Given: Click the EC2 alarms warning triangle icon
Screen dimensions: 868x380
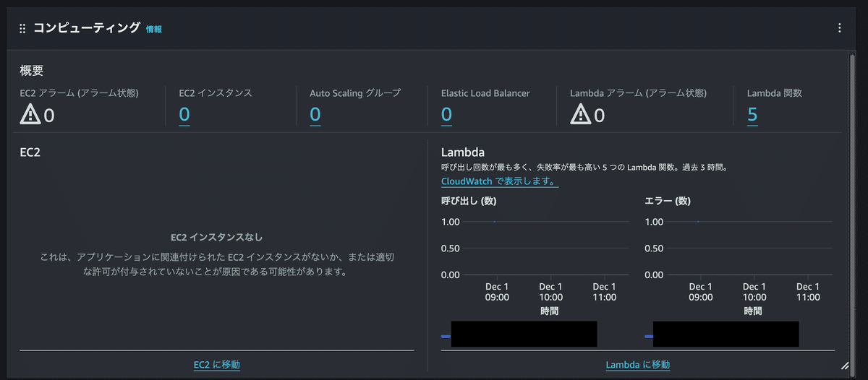Looking at the screenshot, I should [x=30, y=113].
